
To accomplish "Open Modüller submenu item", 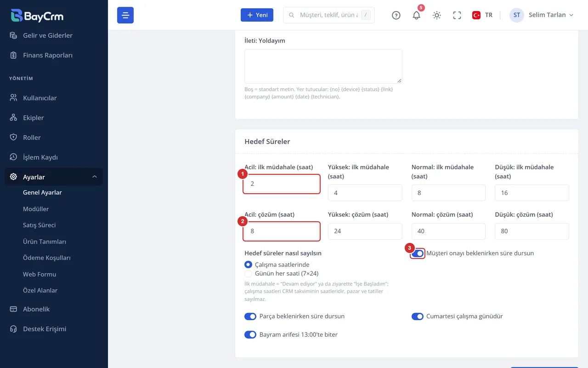I will pos(36,209).
